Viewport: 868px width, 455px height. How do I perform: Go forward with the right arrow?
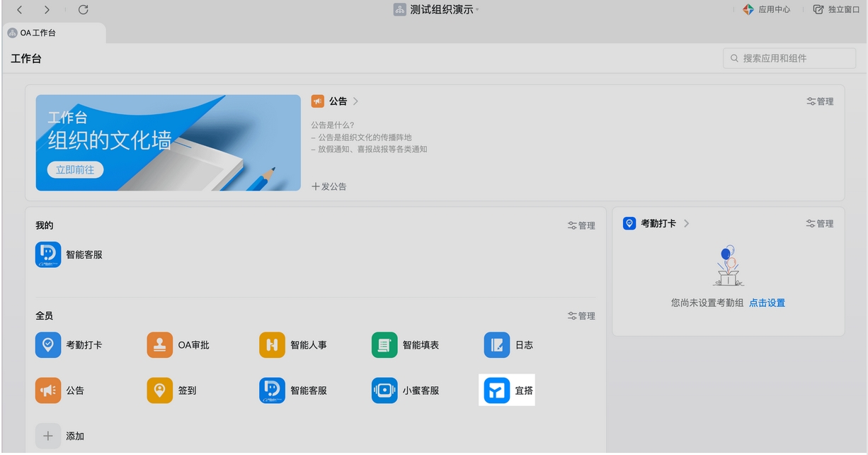[47, 10]
